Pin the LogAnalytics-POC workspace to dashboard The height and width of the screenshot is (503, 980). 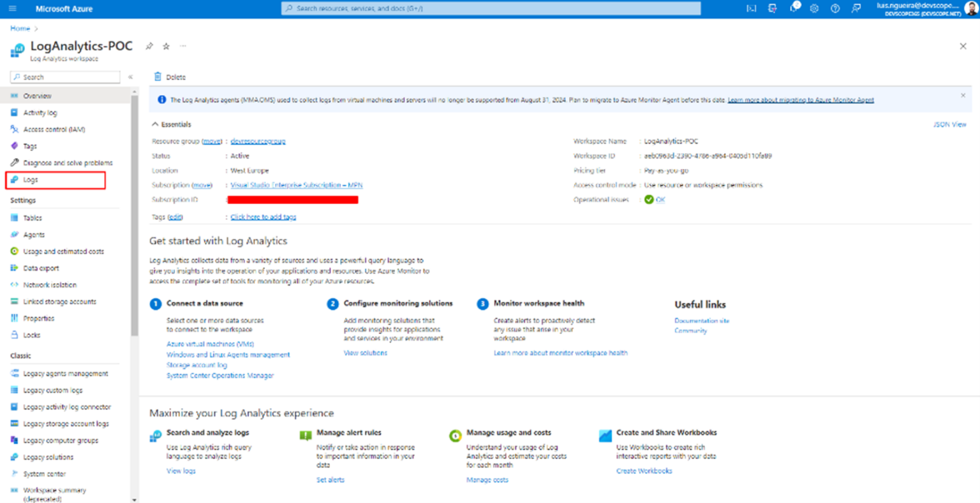149,46
